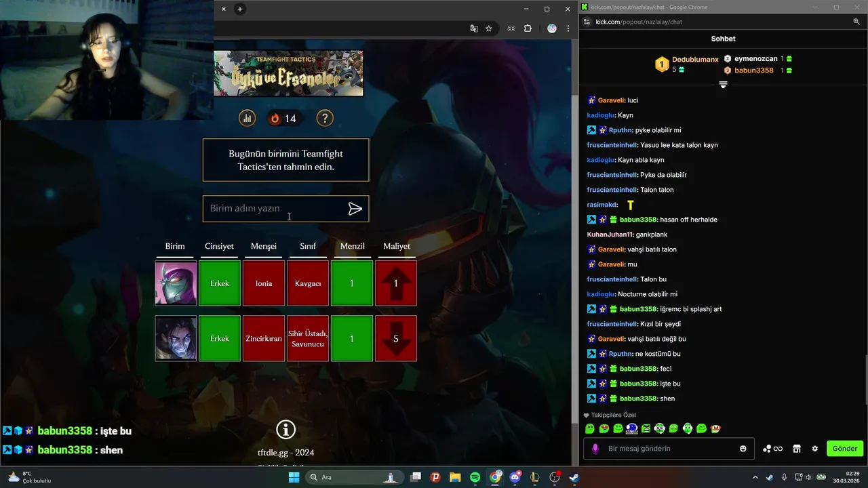This screenshot has height=488, width=868.
Task: Open the question mark help icon
Action: pos(325,118)
